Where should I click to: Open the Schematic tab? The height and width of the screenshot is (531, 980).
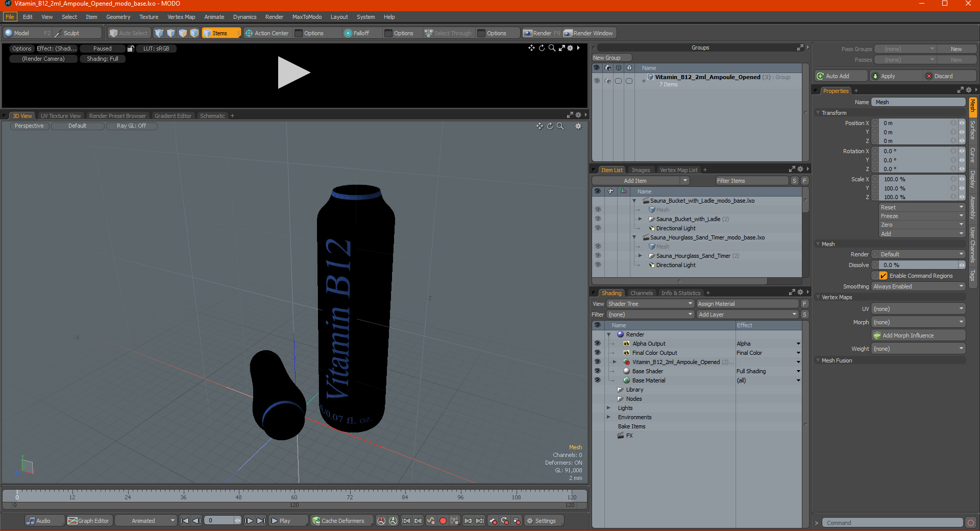coord(212,116)
